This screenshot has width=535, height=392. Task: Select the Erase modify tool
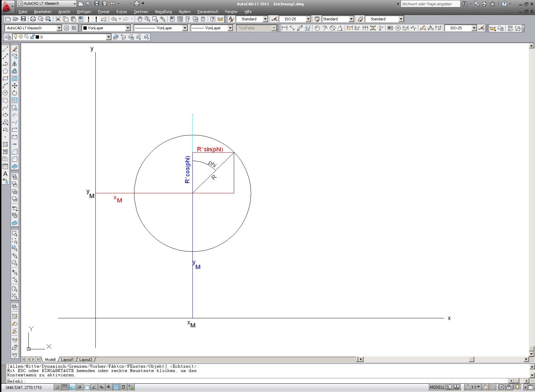click(15, 49)
